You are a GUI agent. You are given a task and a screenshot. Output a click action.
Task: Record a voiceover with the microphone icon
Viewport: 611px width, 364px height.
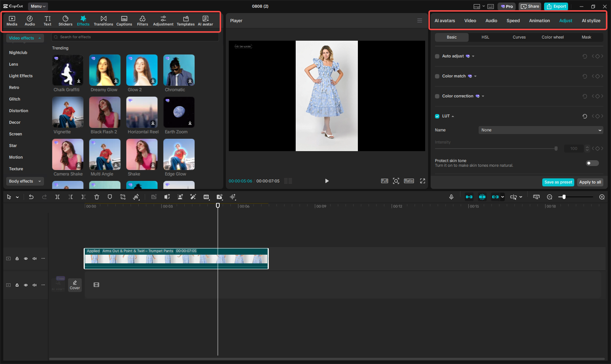pos(451,197)
